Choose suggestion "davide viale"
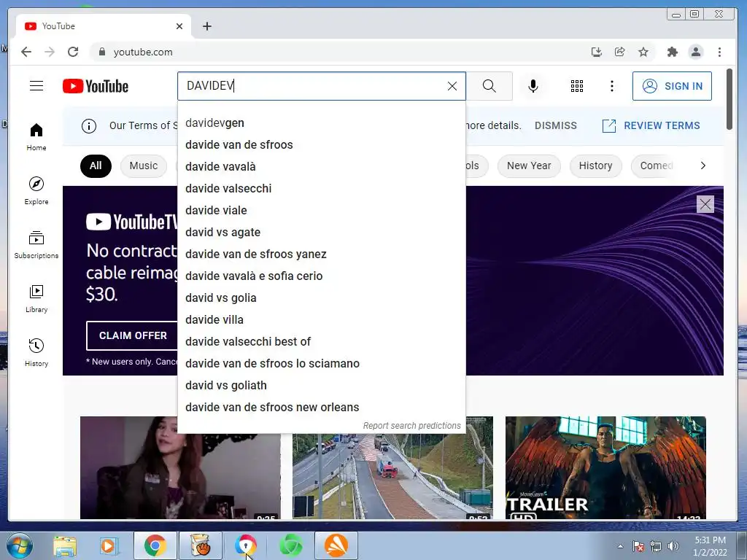 (322, 211)
